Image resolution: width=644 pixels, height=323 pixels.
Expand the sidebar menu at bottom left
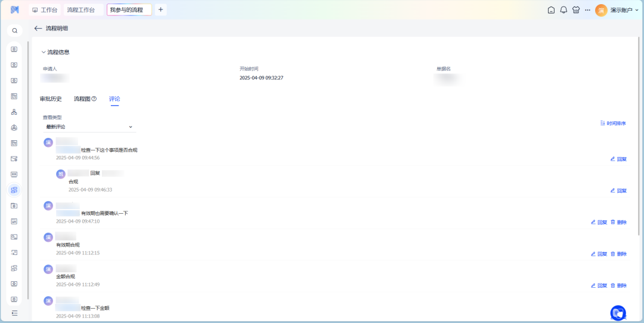tap(14, 313)
